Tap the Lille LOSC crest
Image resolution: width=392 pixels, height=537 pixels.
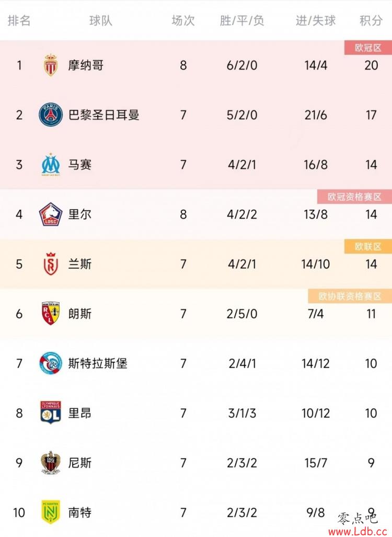point(51,214)
